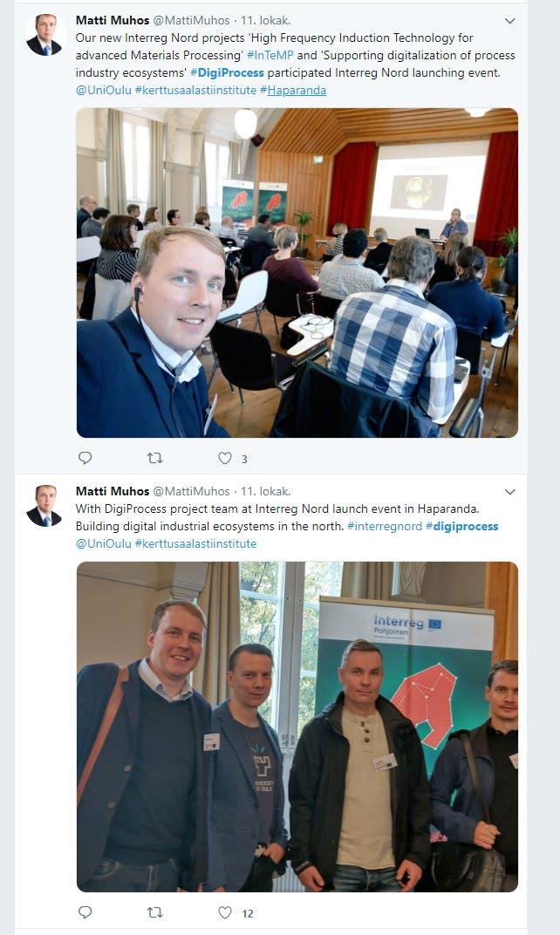
Task: Open the 11. lokak. timestamp of second tweet
Action: coord(265,491)
